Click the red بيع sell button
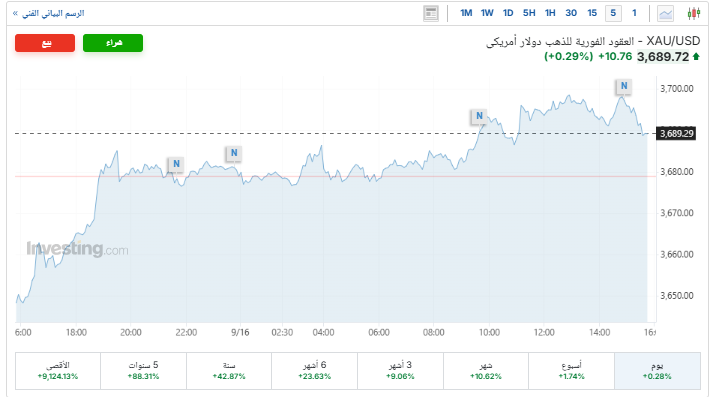Screen dimensions: 712x397 (45, 43)
